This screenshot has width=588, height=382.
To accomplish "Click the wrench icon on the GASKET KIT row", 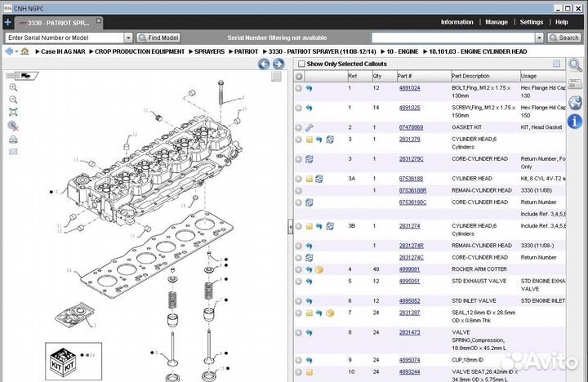I will point(310,127).
